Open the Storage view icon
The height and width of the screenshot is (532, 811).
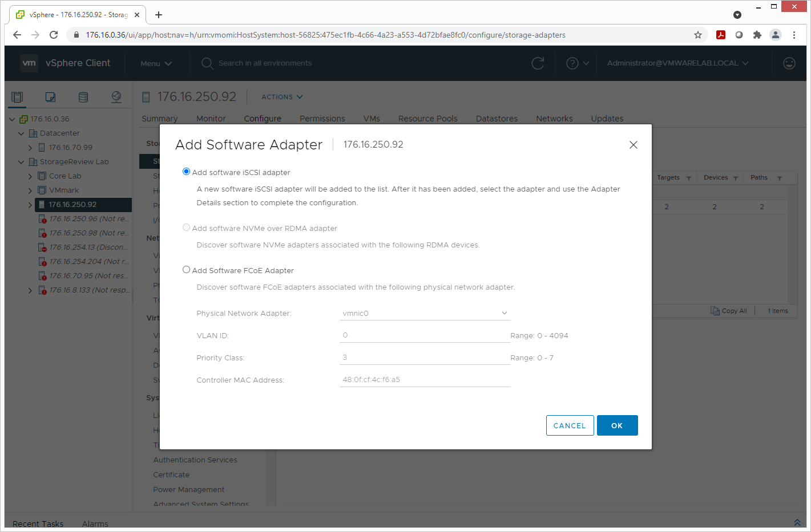point(83,97)
